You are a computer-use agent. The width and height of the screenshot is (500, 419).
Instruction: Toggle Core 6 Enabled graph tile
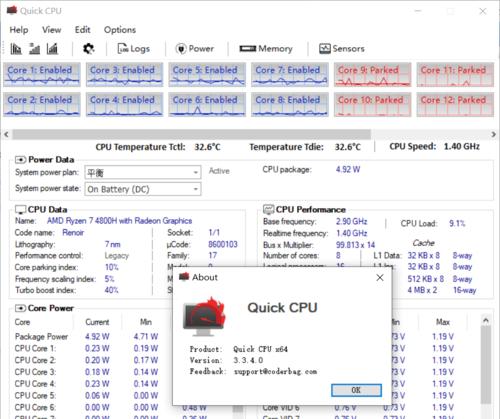tap(207, 104)
